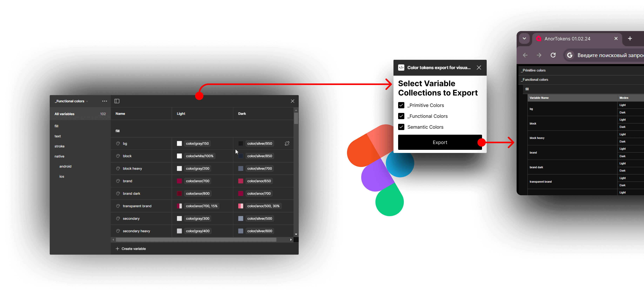
Task: Click the three-dot options menu icon
Action: [105, 101]
